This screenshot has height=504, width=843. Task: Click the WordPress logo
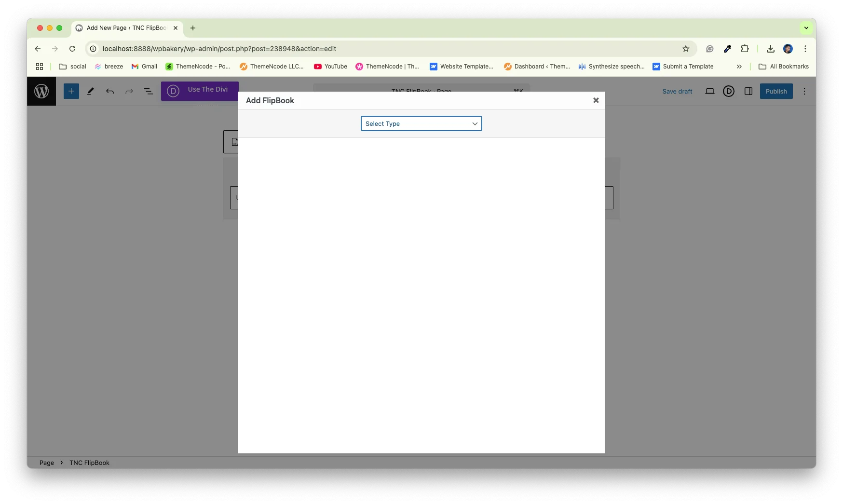41,91
